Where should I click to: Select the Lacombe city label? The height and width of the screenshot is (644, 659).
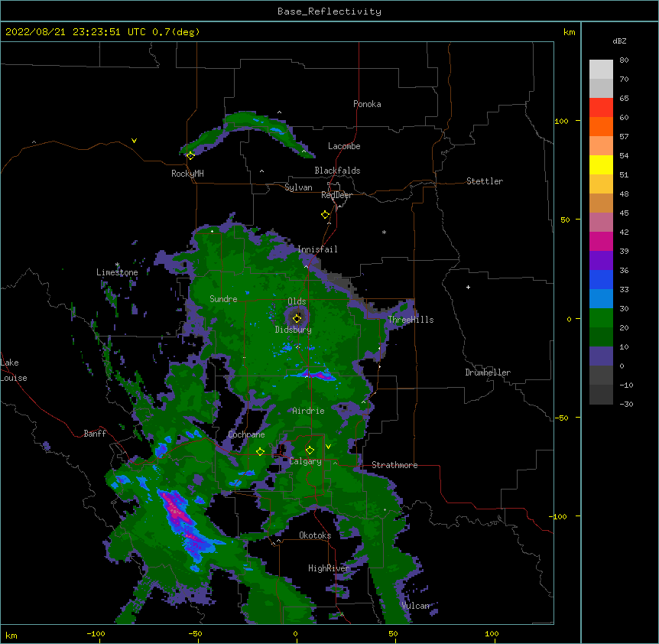click(344, 146)
